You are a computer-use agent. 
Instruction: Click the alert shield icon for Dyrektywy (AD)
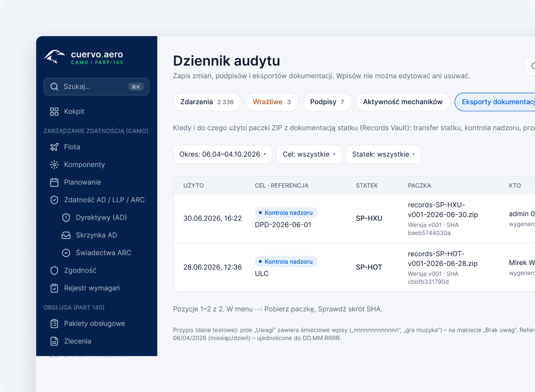pos(66,217)
